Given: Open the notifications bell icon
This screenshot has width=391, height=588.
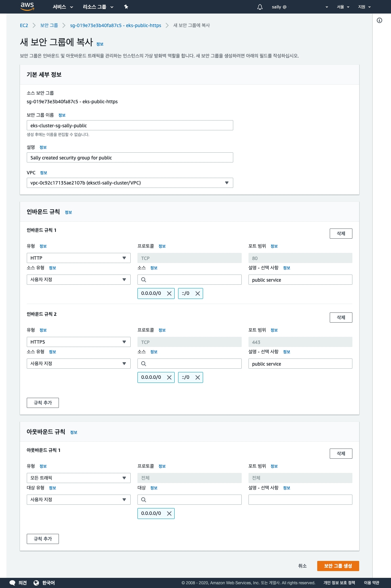Looking at the screenshot, I should [260, 7].
